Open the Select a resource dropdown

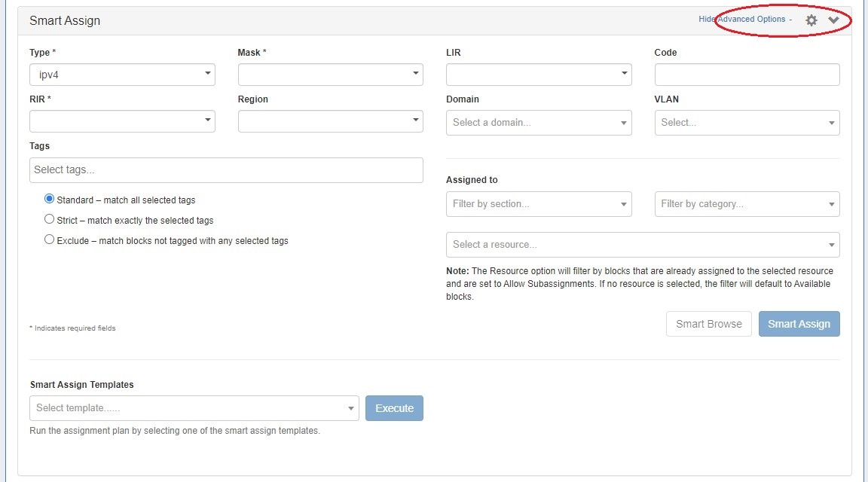[643, 245]
